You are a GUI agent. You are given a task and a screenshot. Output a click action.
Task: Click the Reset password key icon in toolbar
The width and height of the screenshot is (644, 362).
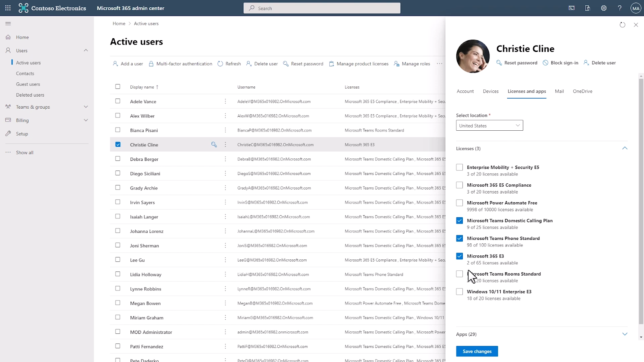286,64
